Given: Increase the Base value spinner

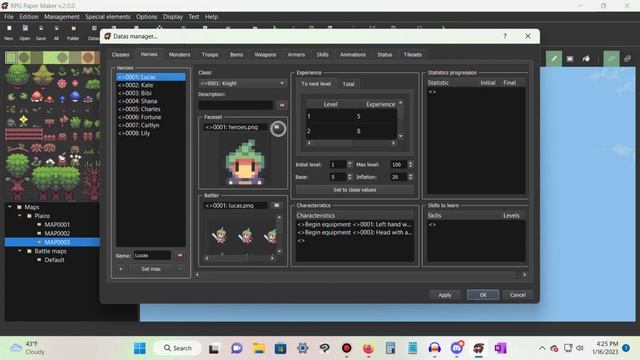Looking at the screenshot, I should 350,175.
